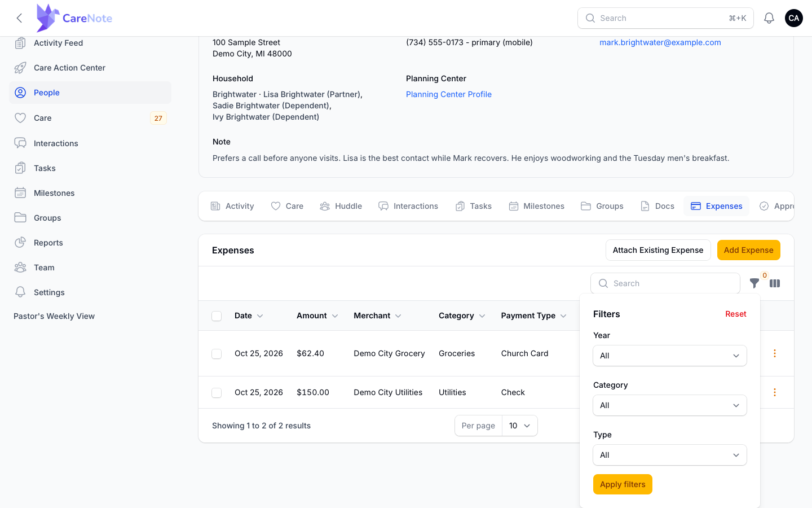Click the top global Search box
Viewport: 812px width, 508px height.
[x=665, y=18]
